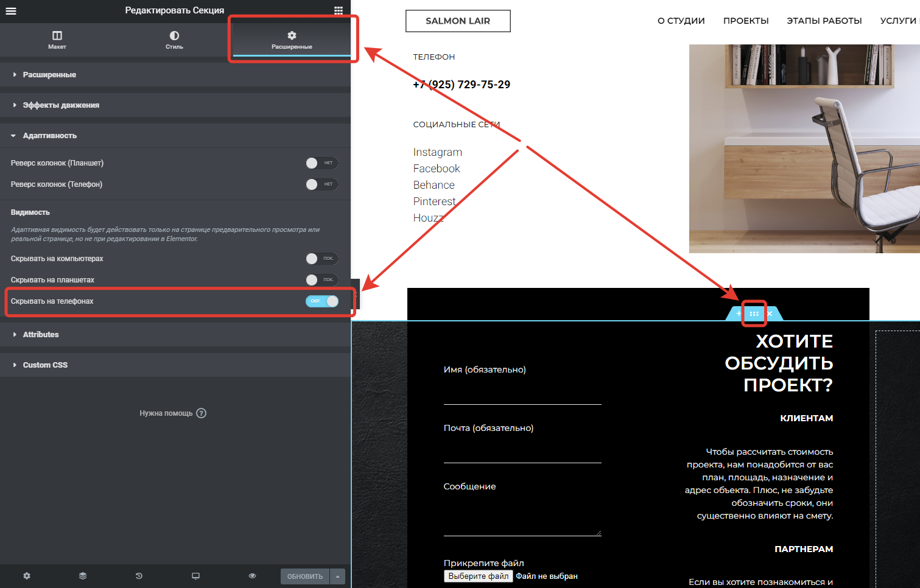Screen dimensions: 920x588
Task: Open settings gear in bottom toolbar
Action: pyautogui.click(x=27, y=576)
